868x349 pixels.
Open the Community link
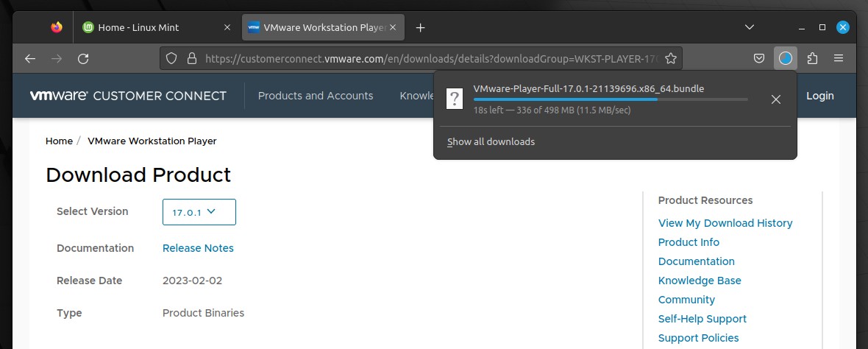pos(686,300)
